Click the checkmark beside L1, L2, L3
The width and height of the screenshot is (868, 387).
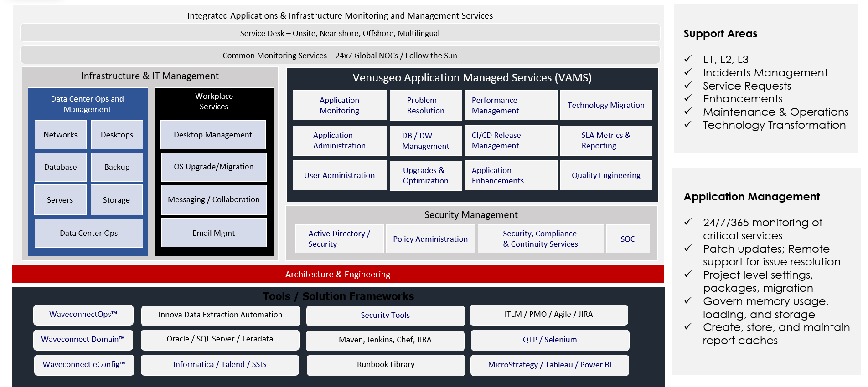click(688, 59)
